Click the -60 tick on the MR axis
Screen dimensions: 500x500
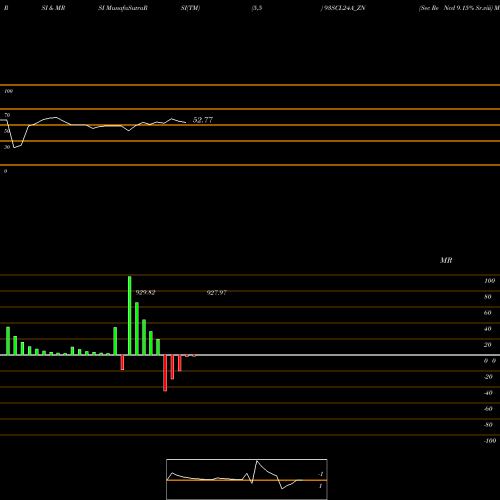tap(488, 409)
